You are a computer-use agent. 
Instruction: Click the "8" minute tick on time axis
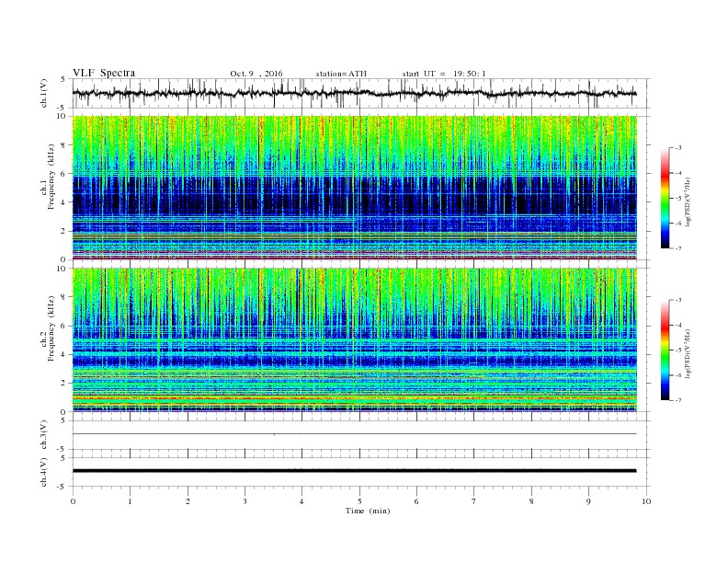[x=531, y=501]
